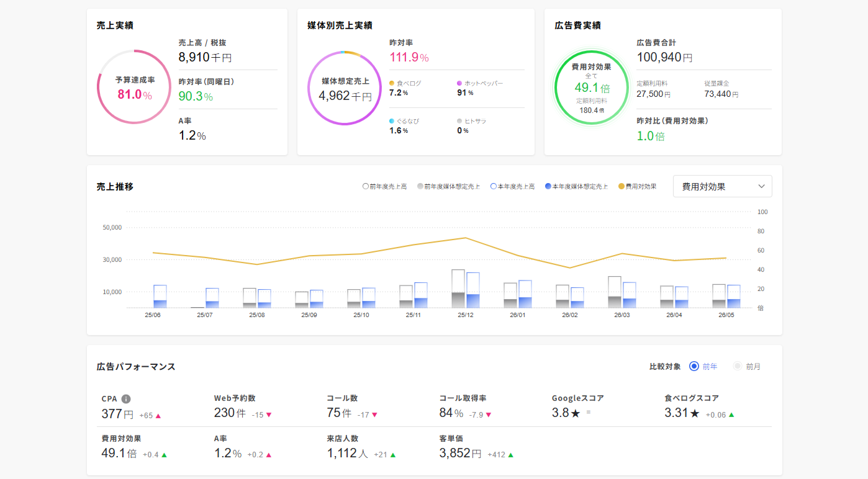Click the 媒体想定売上 donut chart
The height and width of the screenshot is (479, 868).
(345, 88)
